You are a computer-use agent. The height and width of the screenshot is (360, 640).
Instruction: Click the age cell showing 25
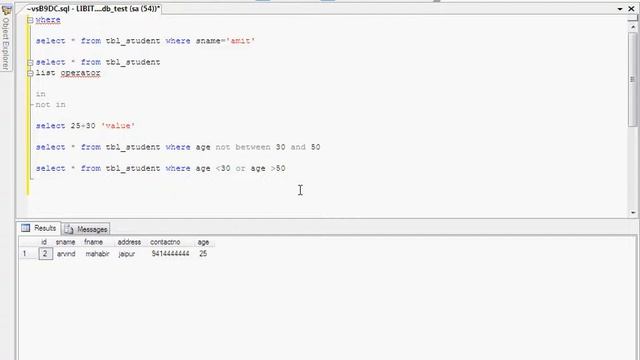[x=203, y=254]
